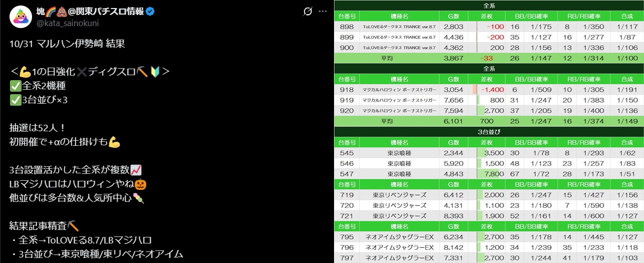Viewport: 644px width, 263px height.
Task: Click machine number 546 in the table
Action: [x=347, y=163]
